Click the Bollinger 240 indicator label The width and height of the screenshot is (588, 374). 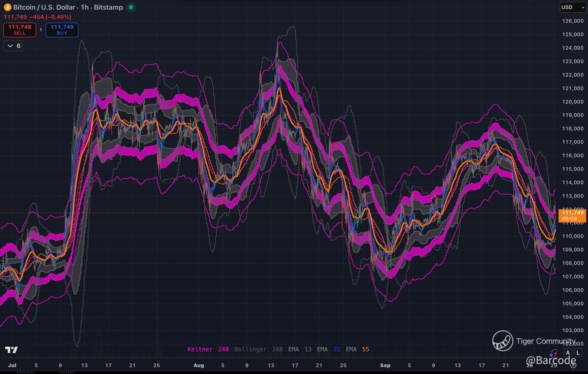pyautogui.click(x=258, y=349)
